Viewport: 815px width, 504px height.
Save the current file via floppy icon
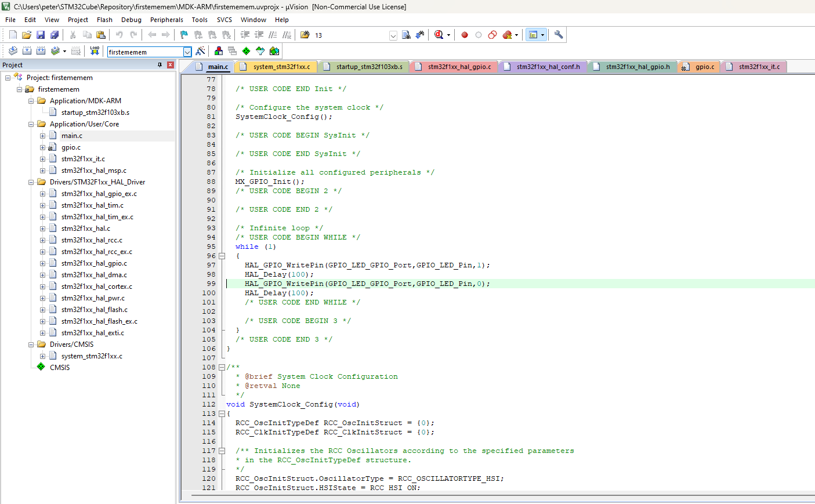point(41,35)
